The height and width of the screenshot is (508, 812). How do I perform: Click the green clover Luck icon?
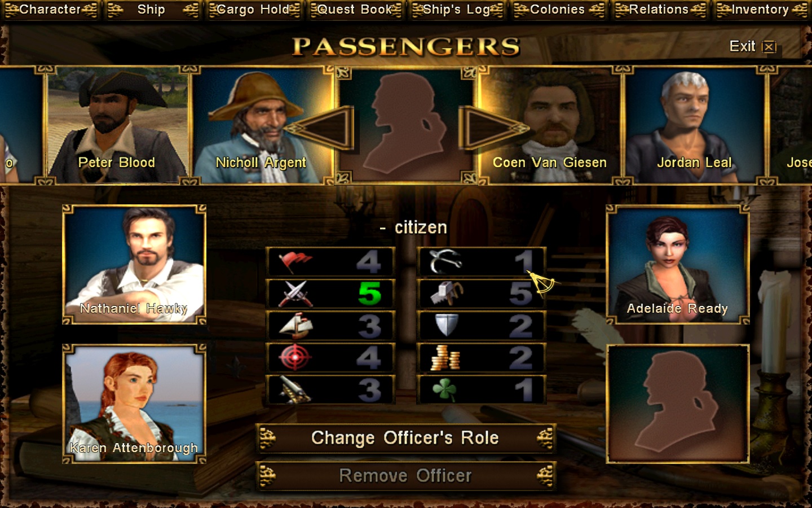(444, 389)
